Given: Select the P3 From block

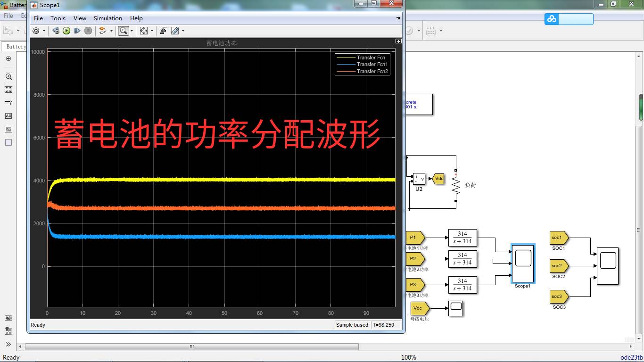Looking at the screenshot, I should point(415,285).
